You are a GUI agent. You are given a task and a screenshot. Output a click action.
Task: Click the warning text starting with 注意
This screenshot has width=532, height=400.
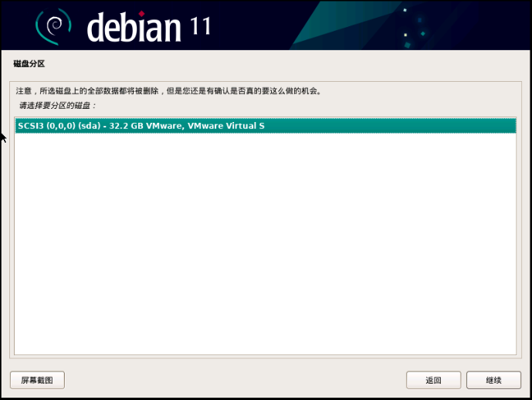click(168, 91)
